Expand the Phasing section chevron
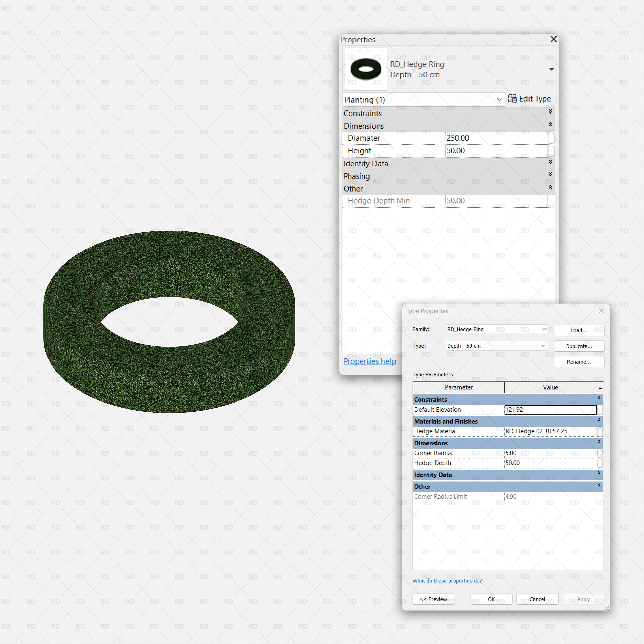This screenshot has height=644, width=644. click(x=550, y=174)
